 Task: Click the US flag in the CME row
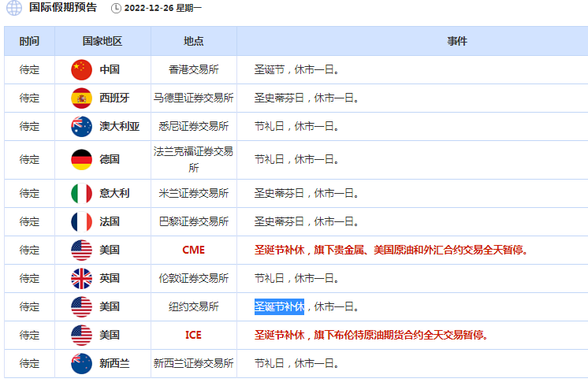[82, 250]
